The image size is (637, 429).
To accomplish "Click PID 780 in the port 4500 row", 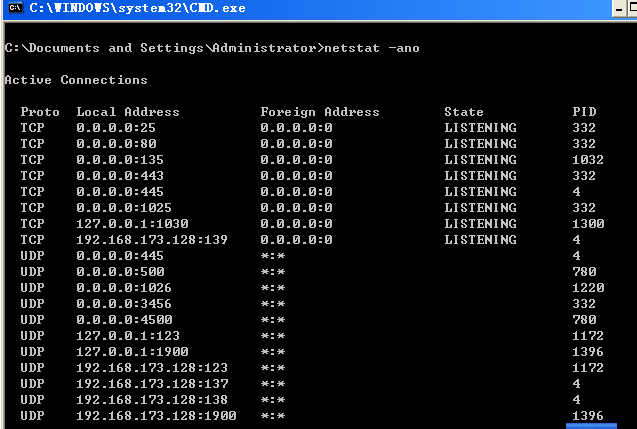I will (584, 320).
